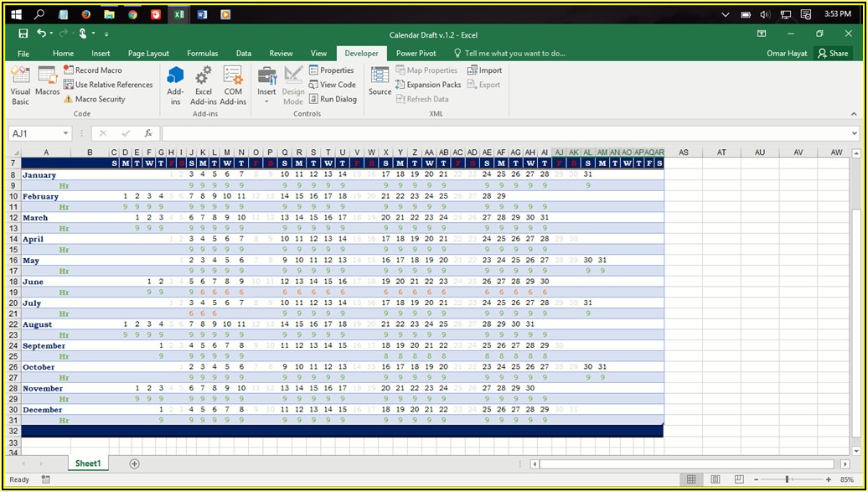Switch to Page Layout view in status bar
The width and height of the screenshot is (868, 492).
(716, 479)
